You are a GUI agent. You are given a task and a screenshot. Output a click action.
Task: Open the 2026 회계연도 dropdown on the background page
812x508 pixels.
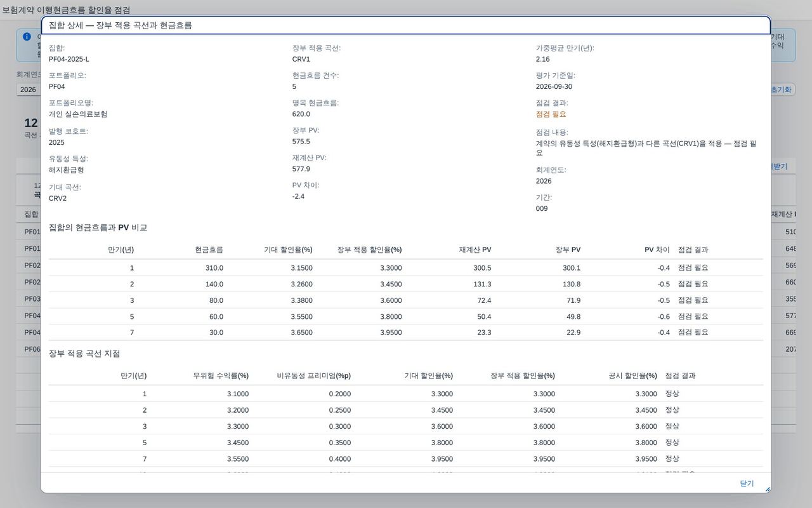[x=28, y=90]
